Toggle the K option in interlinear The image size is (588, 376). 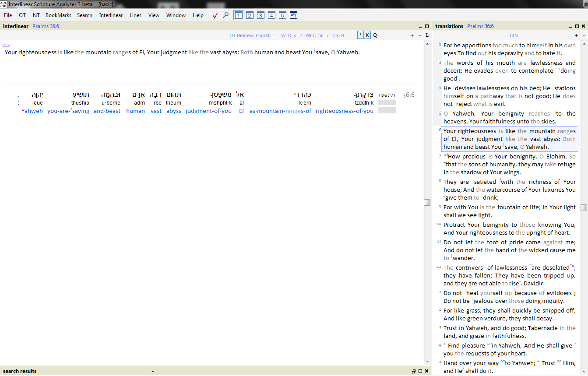(367, 35)
